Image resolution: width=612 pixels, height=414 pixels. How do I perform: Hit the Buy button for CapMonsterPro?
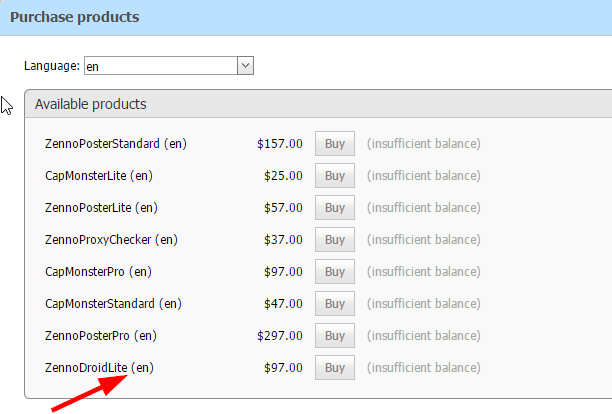pyautogui.click(x=334, y=272)
